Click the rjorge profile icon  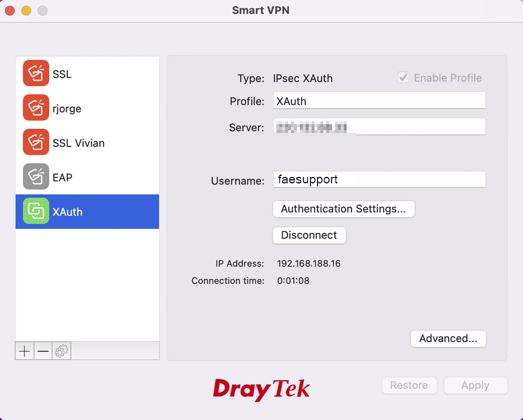tap(36, 107)
